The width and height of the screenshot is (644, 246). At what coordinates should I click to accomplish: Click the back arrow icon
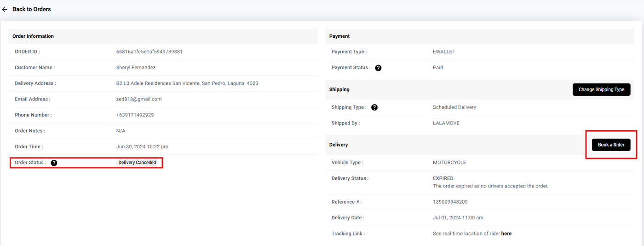5,9
